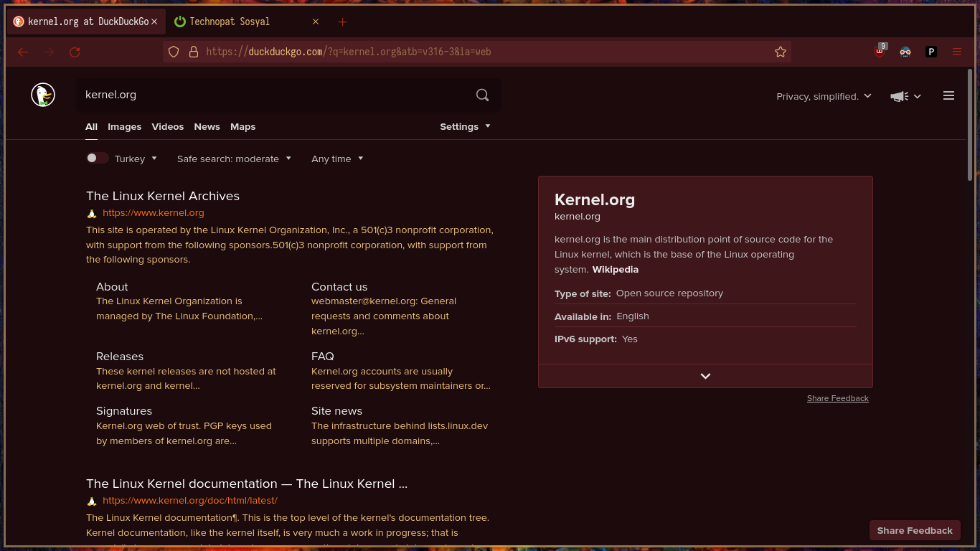Switch to the News tab
This screenshot has height=551, width=980.
pyautogui.click(x=207, y=126)
